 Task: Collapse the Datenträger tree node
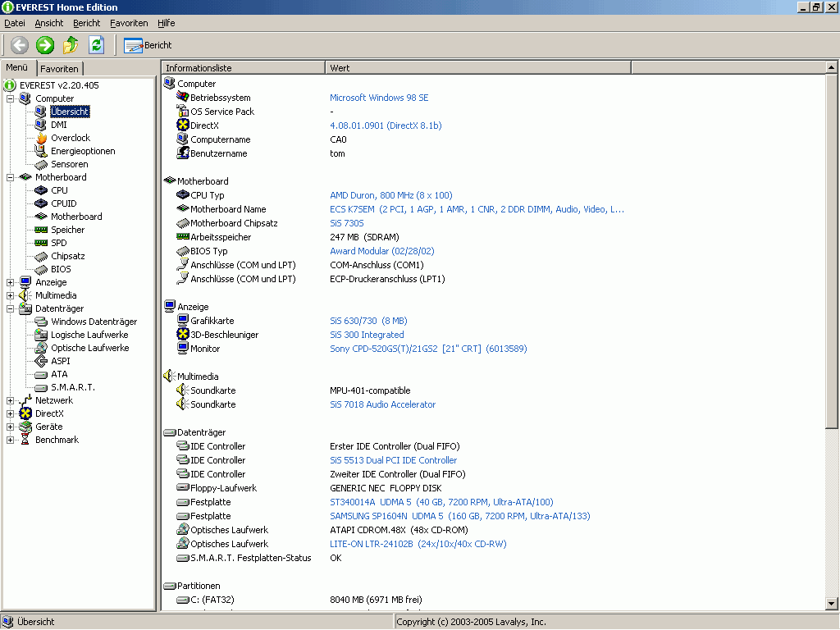pyautogui.click(x=10, y=308)
